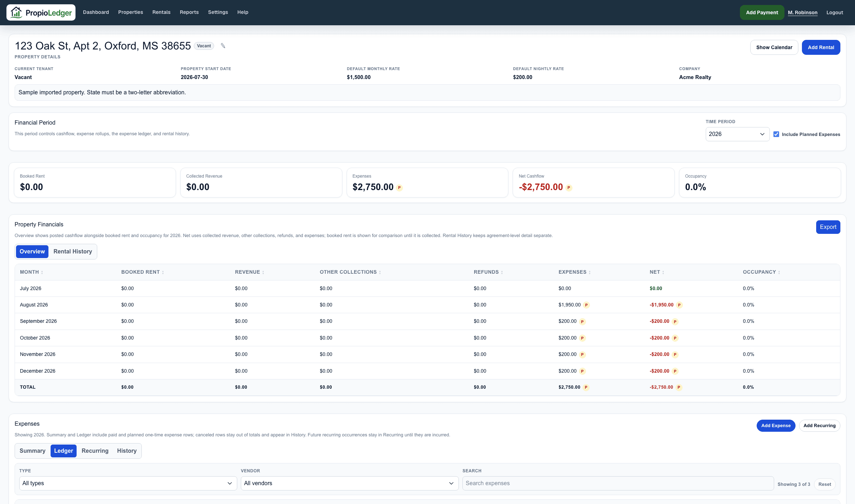Open the All vendors filter dropdown
The image size is (855, 504).
(349, 483)
